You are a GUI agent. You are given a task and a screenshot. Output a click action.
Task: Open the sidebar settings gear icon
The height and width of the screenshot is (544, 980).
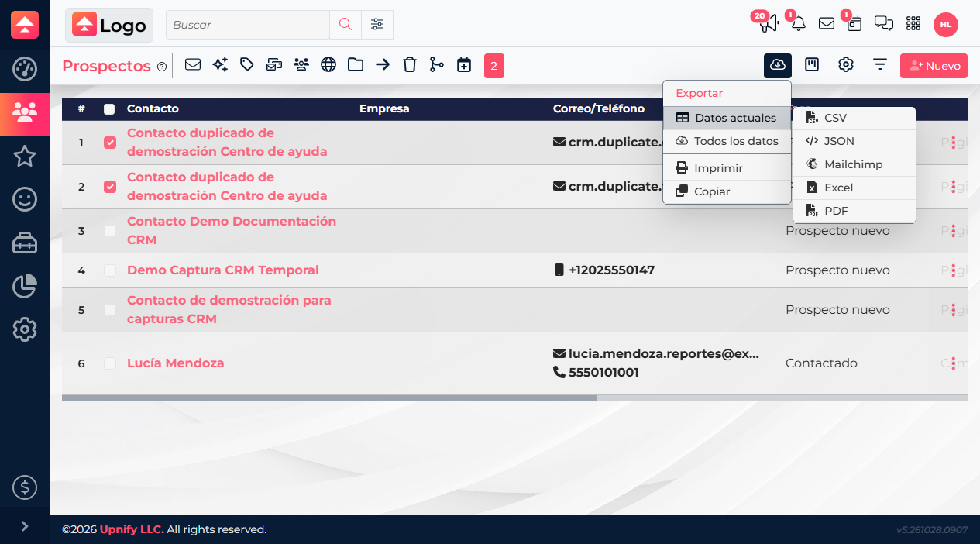pyautogui.click(x=25, y=330)
